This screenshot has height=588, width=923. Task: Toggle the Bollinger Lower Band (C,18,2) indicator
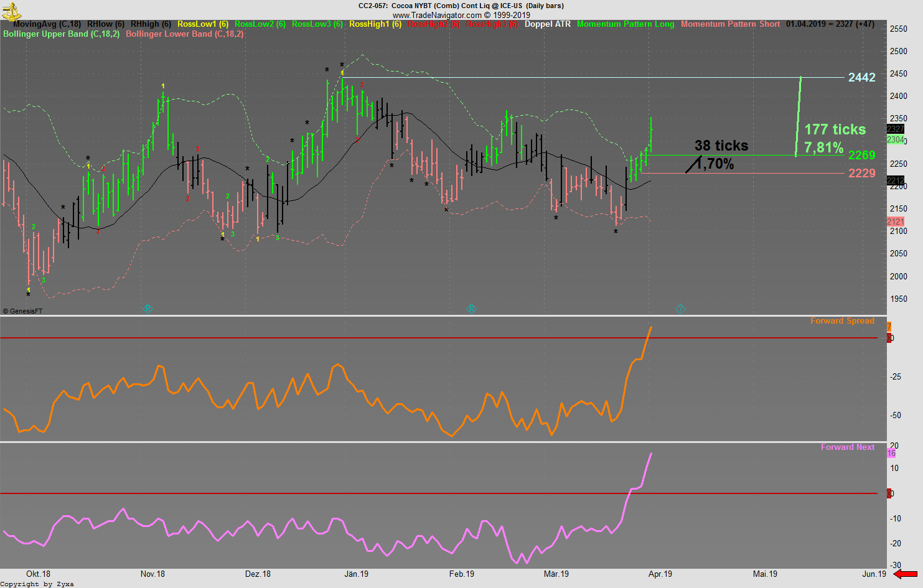coord(185,34)
